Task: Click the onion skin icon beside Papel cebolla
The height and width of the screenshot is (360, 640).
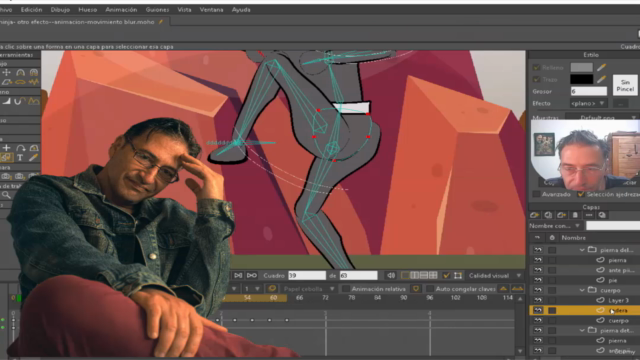Action: pos(272,289)
